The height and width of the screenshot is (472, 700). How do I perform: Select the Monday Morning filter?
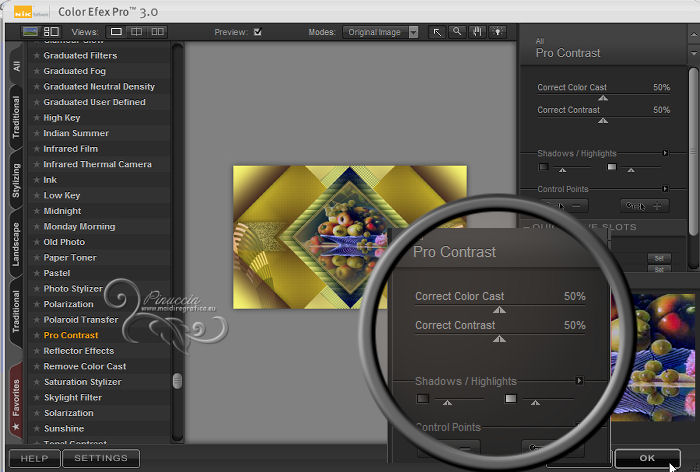79,226
